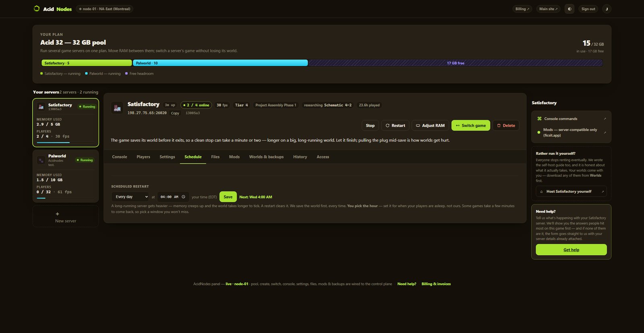Switch to the Mods tab

tap(234, 157)
